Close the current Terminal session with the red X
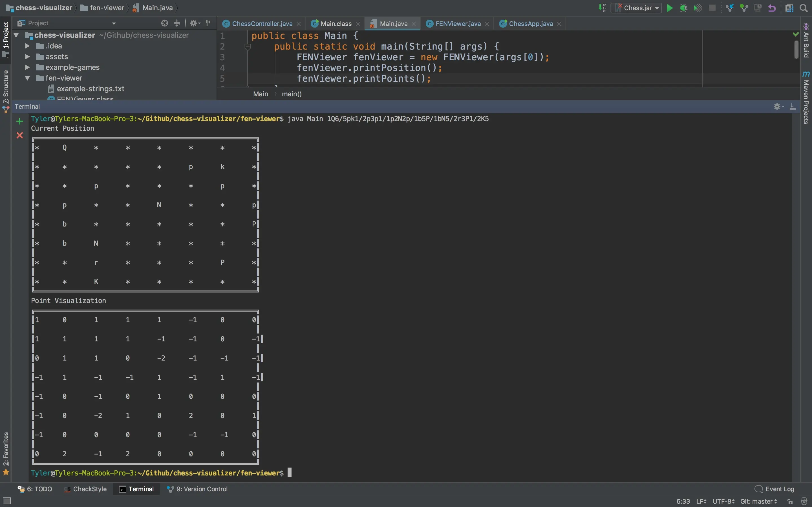Screen dimensions: 812x507 click(x=20, y=135)
